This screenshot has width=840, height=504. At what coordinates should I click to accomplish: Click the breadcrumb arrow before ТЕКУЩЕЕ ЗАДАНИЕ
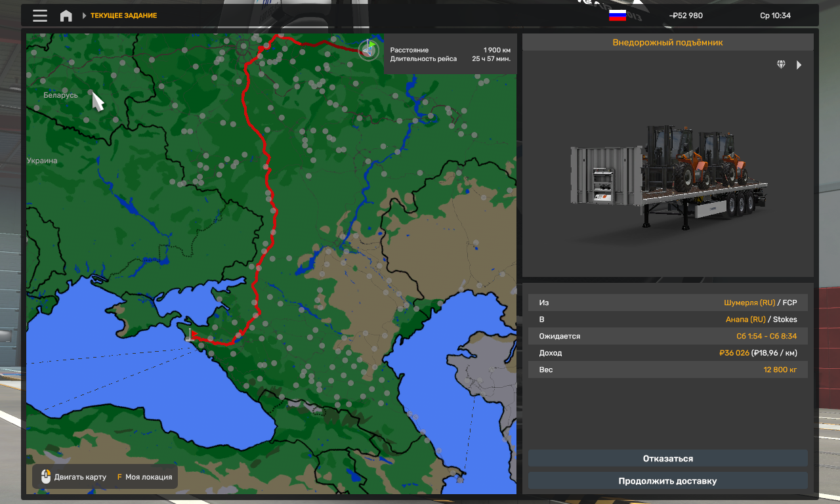(x=85, y=16)
